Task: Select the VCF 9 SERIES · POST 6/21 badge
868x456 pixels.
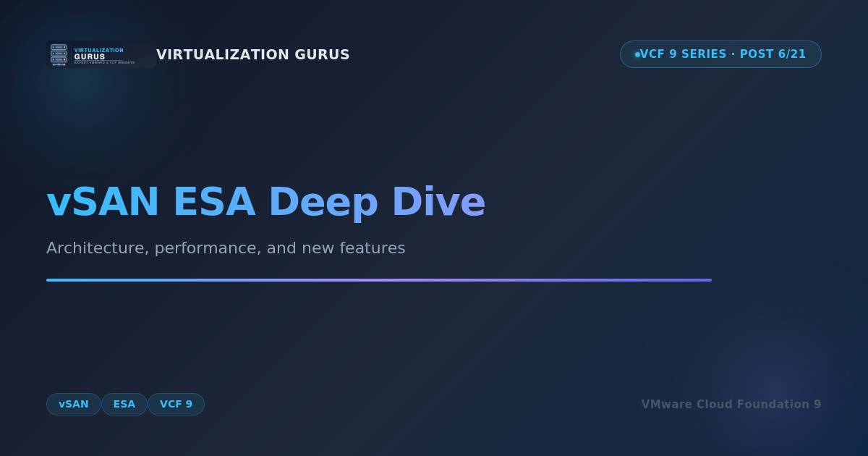Action: click(720, 54)
